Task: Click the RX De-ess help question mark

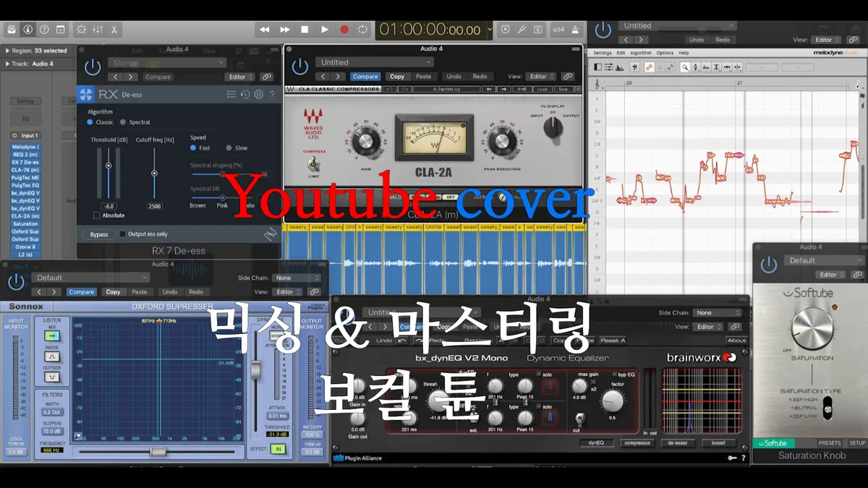Action: pos(272,94)
